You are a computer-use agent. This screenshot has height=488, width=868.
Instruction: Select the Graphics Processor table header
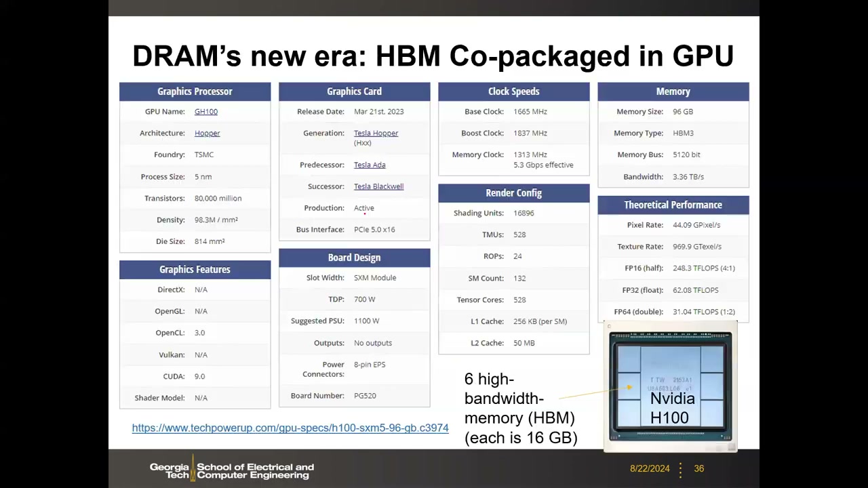195,91
